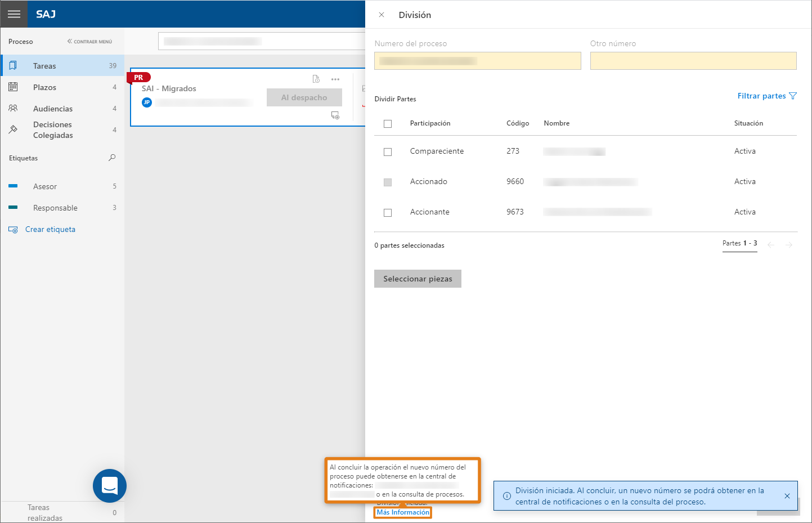Go to previous page of parts
812x523 pixels.
771,244
